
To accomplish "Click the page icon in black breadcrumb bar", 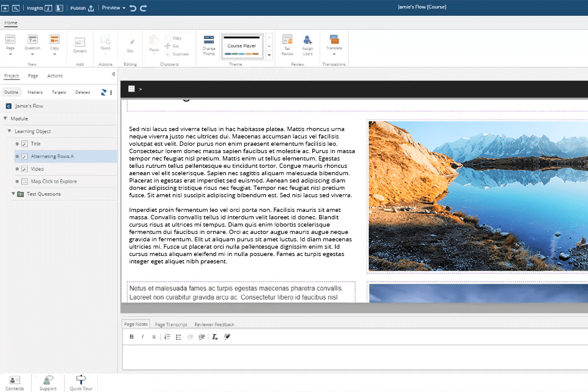I will pyautogui.click(x=131, y=89).
